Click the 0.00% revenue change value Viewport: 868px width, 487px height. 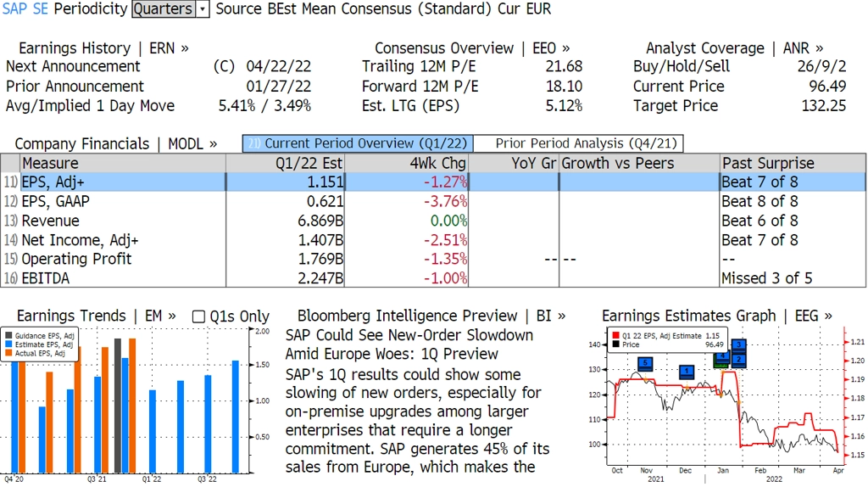click(449, 221)
